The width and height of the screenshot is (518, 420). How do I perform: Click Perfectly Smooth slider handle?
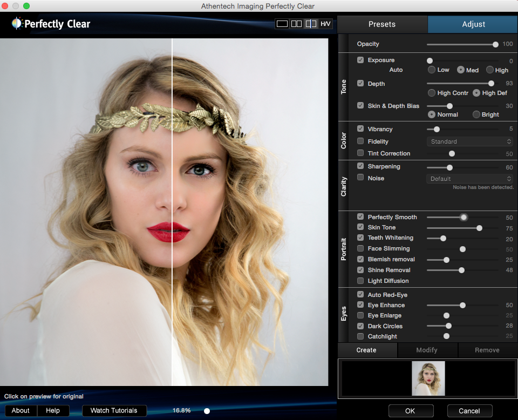(x=464, y=217)
